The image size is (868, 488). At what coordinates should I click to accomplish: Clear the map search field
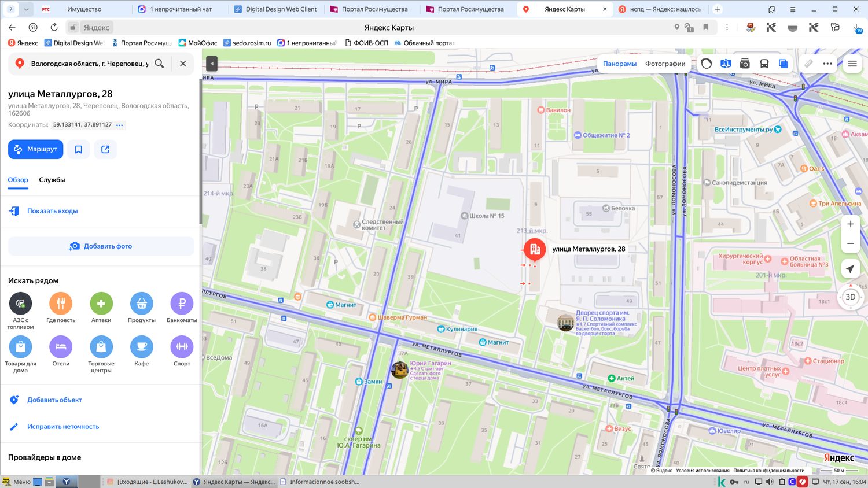(183, 64)
